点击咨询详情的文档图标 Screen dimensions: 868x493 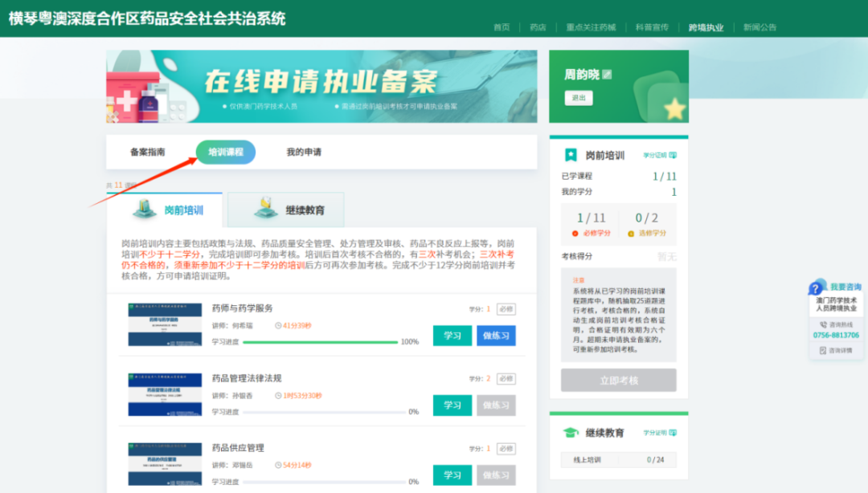click(x=823, y=349)
